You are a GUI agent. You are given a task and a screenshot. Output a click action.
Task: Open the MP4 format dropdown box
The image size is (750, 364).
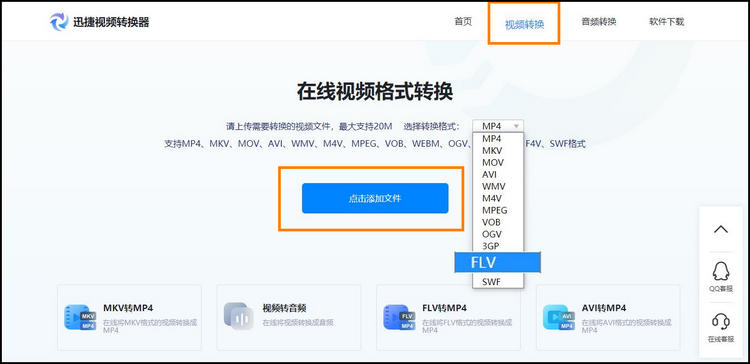click(x=498, y=126)
